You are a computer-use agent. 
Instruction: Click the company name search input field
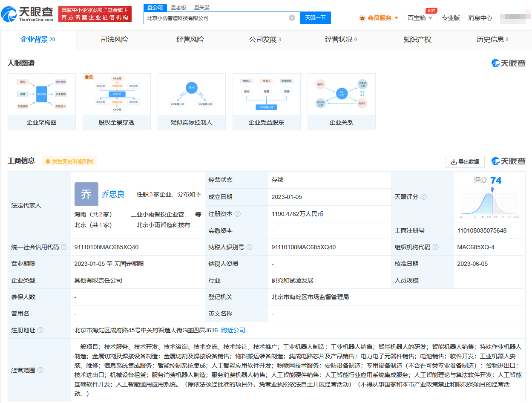215,18
